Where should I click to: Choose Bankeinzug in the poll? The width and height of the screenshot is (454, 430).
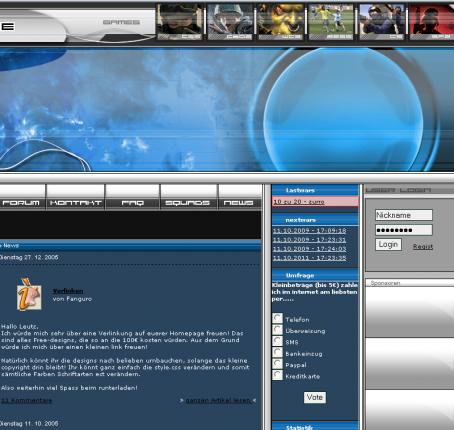pos(277,352)
